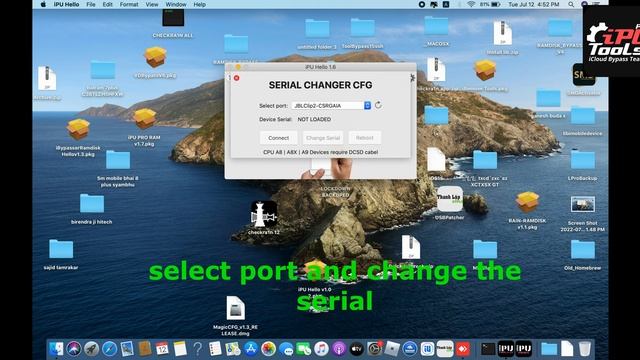
Task: Click the refresh ports icon
Action: 378,105
